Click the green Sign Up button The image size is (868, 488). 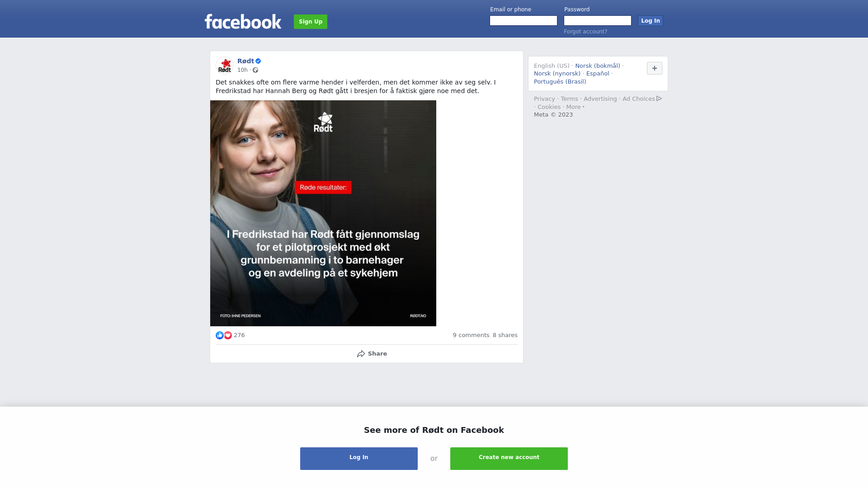pos(311,22)
